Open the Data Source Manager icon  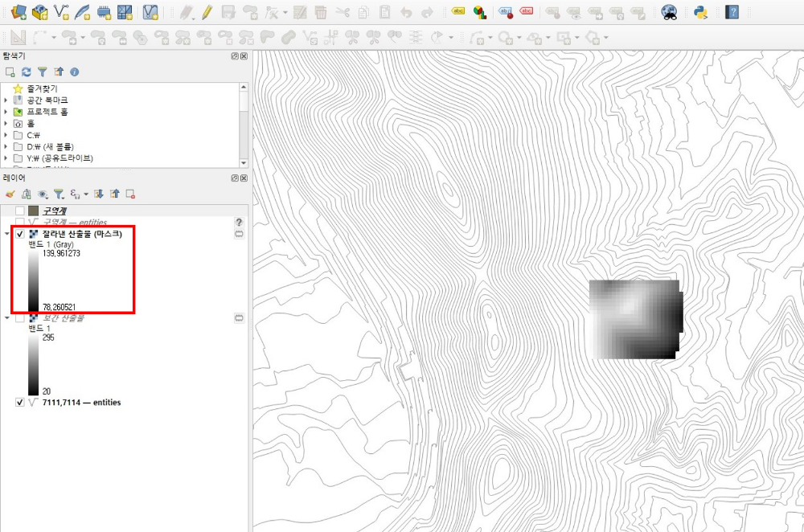[19, 12]
